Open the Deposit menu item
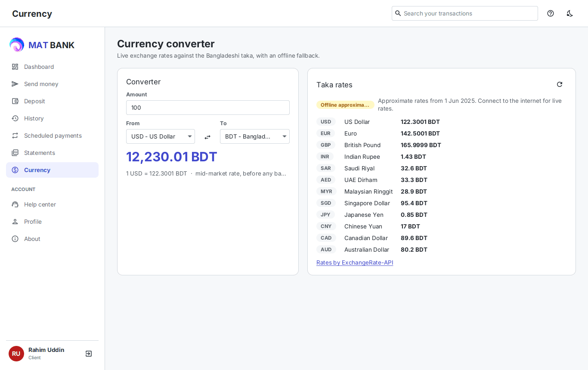Viewport: 588px width, 370px height. (x=52, y=101)
